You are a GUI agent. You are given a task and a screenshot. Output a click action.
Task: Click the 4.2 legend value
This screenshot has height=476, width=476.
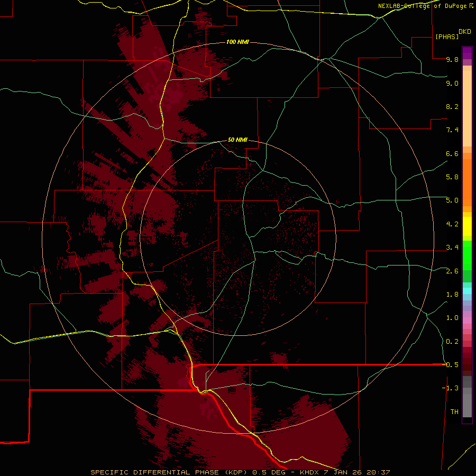pyautogui.click(x=452, y=224)
